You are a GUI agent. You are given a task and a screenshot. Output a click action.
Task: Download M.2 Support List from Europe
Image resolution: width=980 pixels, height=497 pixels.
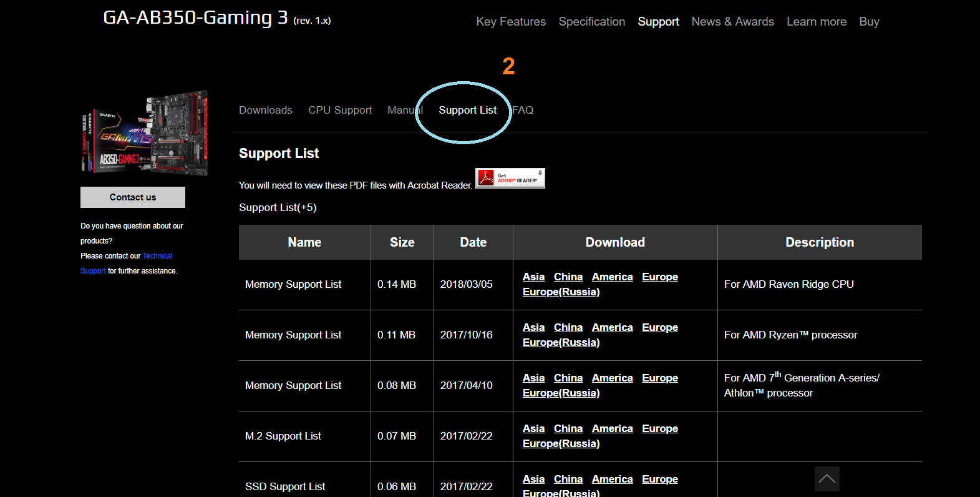[660, 428]
